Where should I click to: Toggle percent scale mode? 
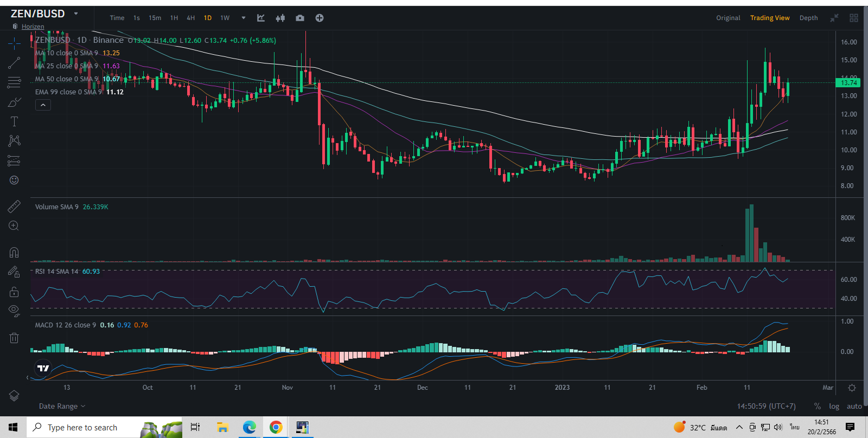click(818, 406)
